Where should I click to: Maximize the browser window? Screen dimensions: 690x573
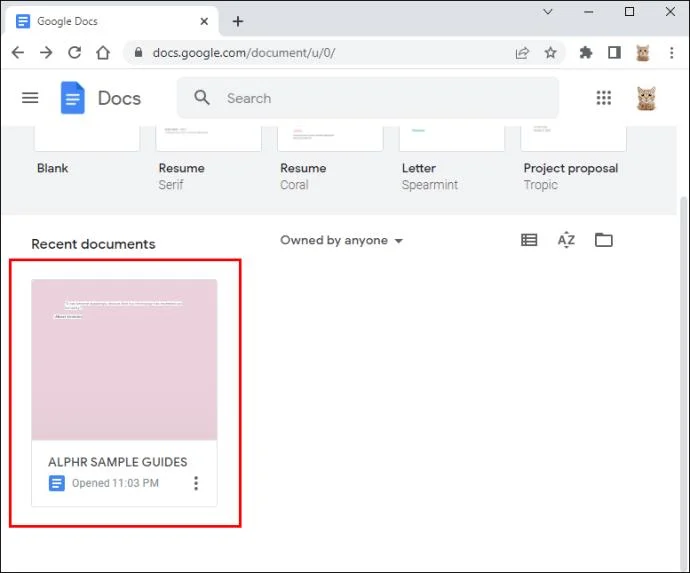(629, 12)
